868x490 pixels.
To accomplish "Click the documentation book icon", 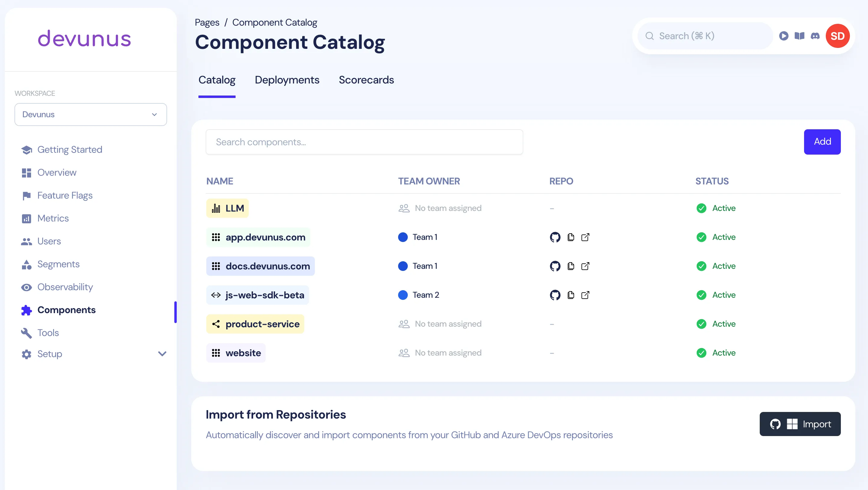I will (x=799, y=36).
